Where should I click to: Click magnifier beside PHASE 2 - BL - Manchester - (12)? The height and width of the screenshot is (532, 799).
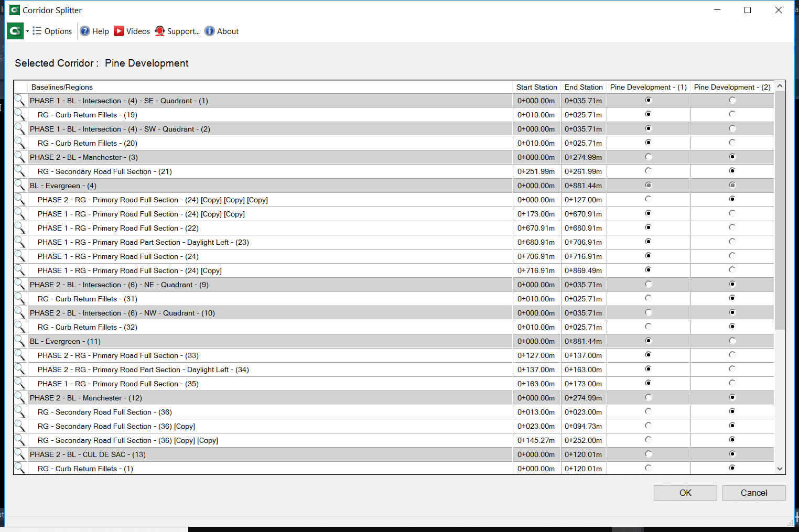coord(20,397)
